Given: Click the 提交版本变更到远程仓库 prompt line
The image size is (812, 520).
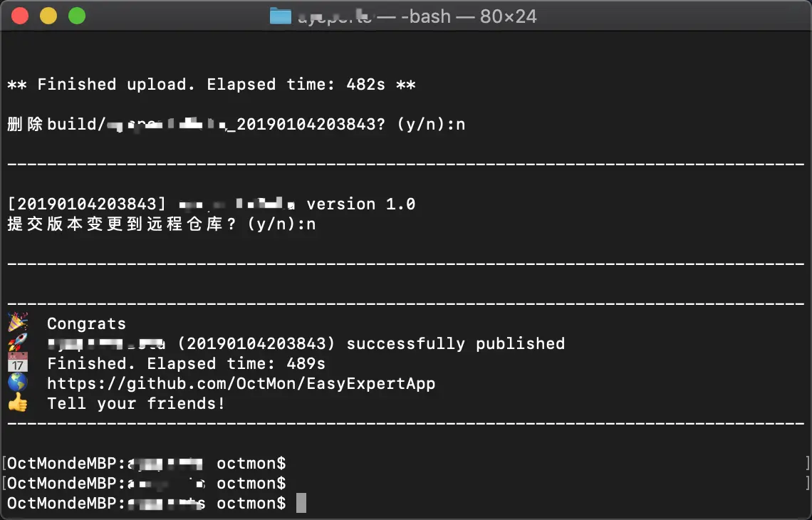Looking at the screenshot, I should point(161,224).
